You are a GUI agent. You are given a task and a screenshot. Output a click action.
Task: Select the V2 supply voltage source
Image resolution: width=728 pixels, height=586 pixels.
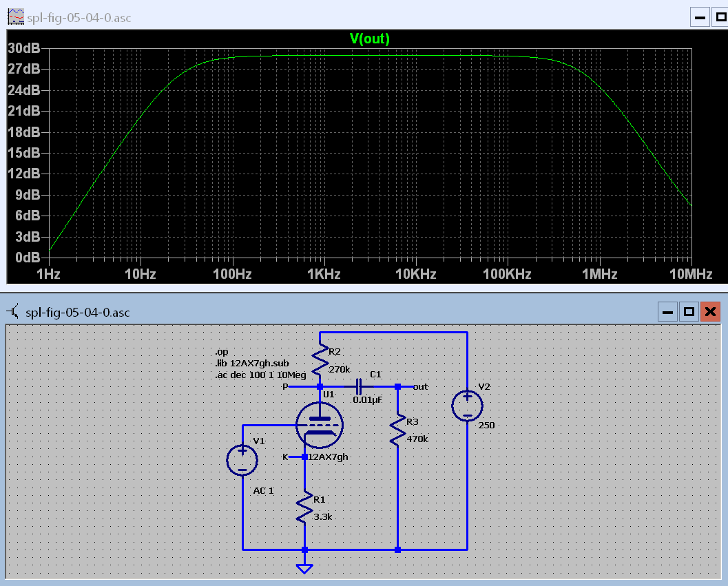coord(467,406)
